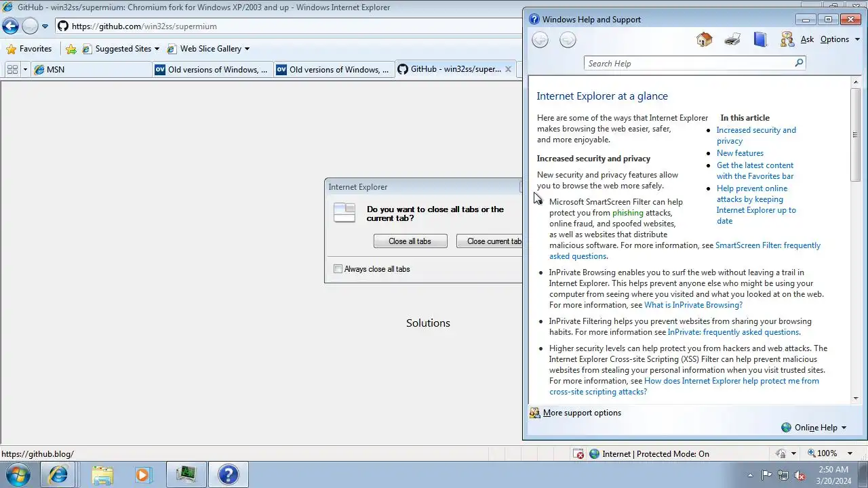Click the network tray icon
This screenshot has height=488, width=868.
click(x=783, y=475)
